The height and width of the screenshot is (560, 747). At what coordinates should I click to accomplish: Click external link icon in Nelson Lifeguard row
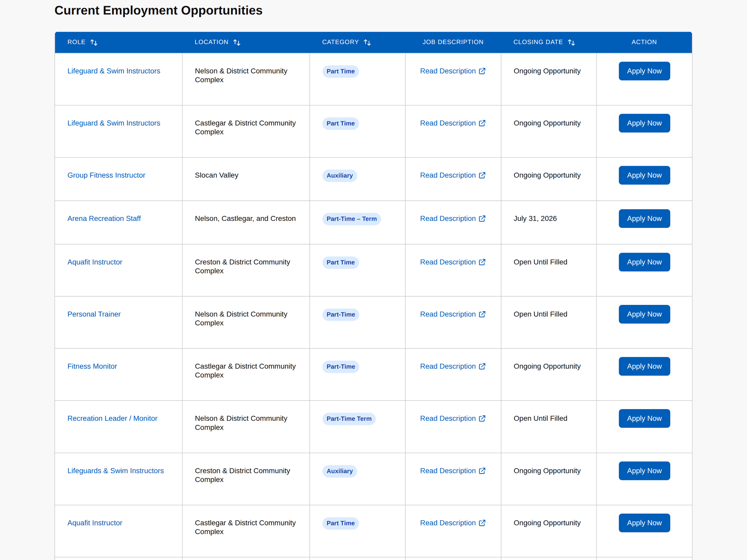pos(482,71)
